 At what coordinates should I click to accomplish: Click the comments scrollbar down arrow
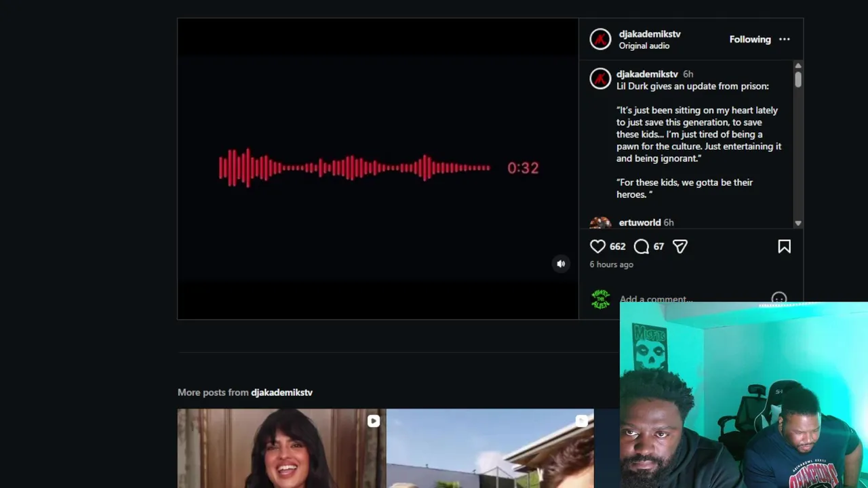click(798, 223)
